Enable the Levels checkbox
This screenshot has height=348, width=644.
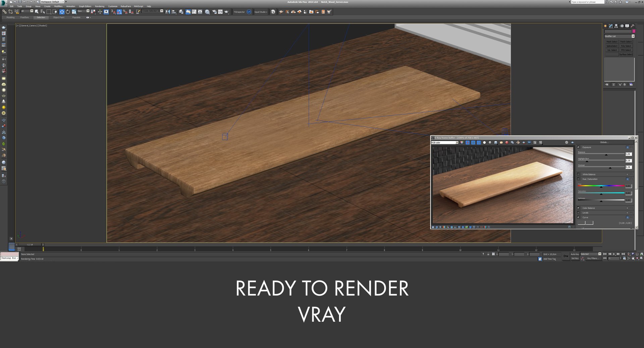578,212
